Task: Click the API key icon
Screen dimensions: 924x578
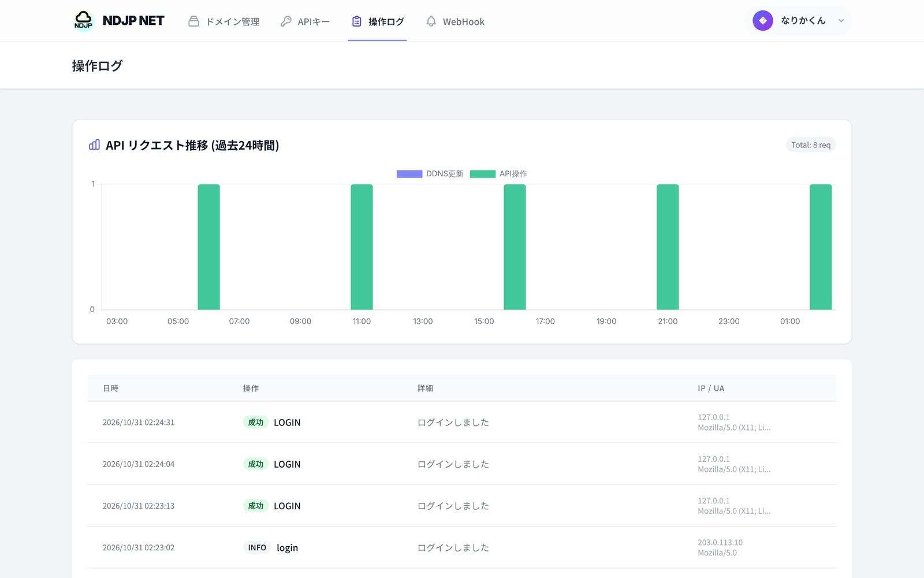Action: tap(286, 21)
